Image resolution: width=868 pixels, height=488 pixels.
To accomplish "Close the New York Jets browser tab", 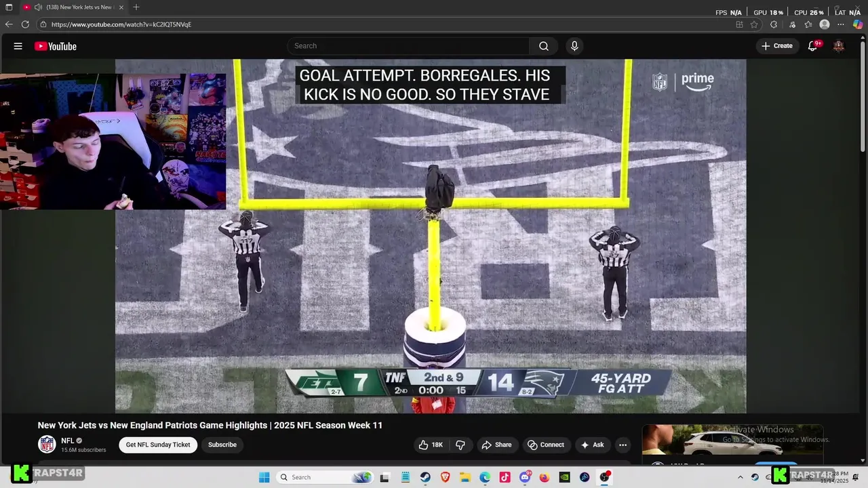I will click(121, 7).
